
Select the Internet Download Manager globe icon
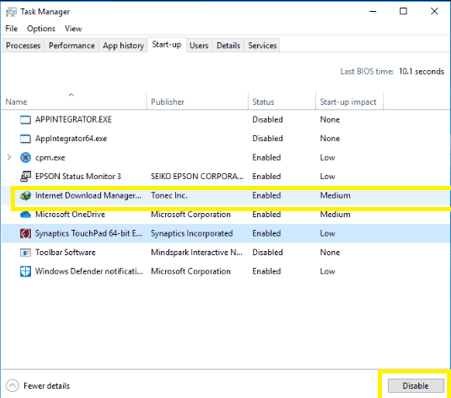25,196
